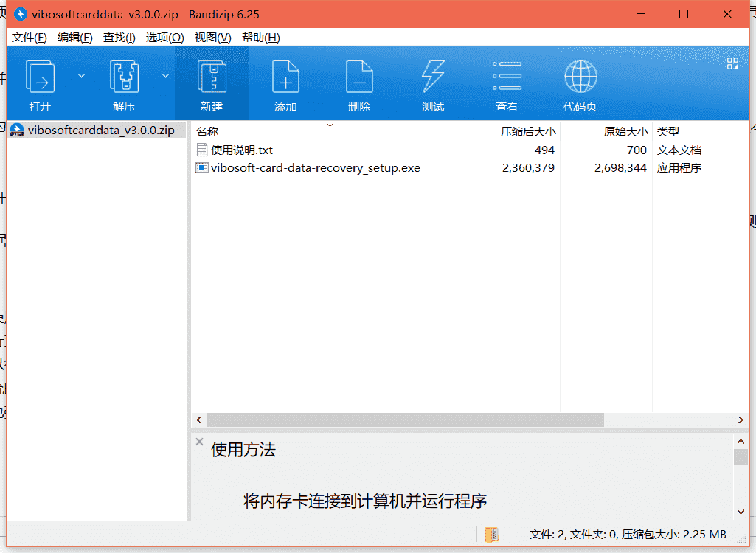
Task: Maximize the Bandizip window
Action: [x=684, y=14]
